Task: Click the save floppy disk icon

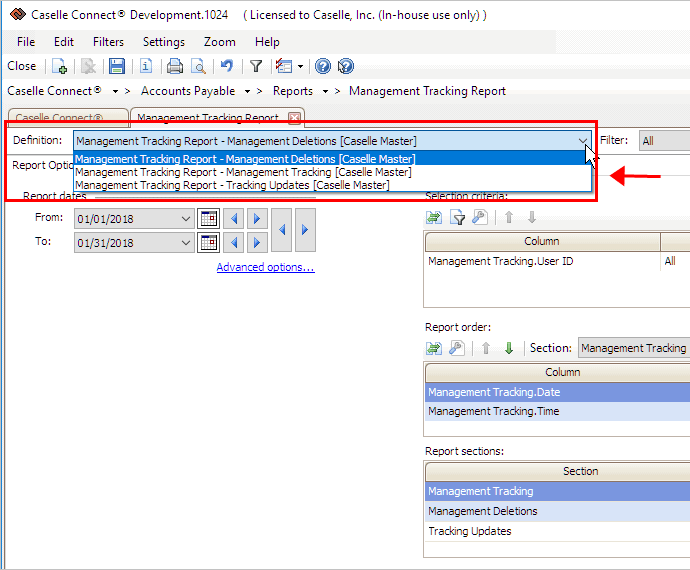Action: click(117, 66)
